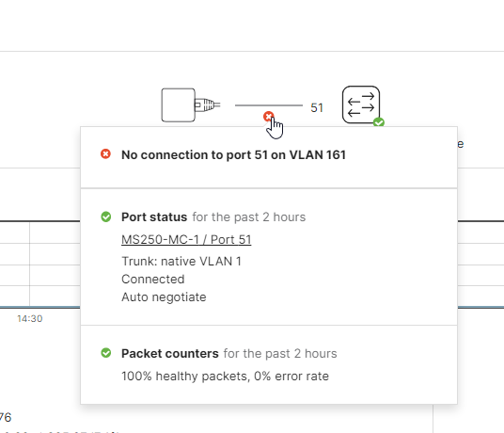The height and width of the screenshot is (433, 504).
Task: Click the green check badge on the switch
Action: coord(379,122)
